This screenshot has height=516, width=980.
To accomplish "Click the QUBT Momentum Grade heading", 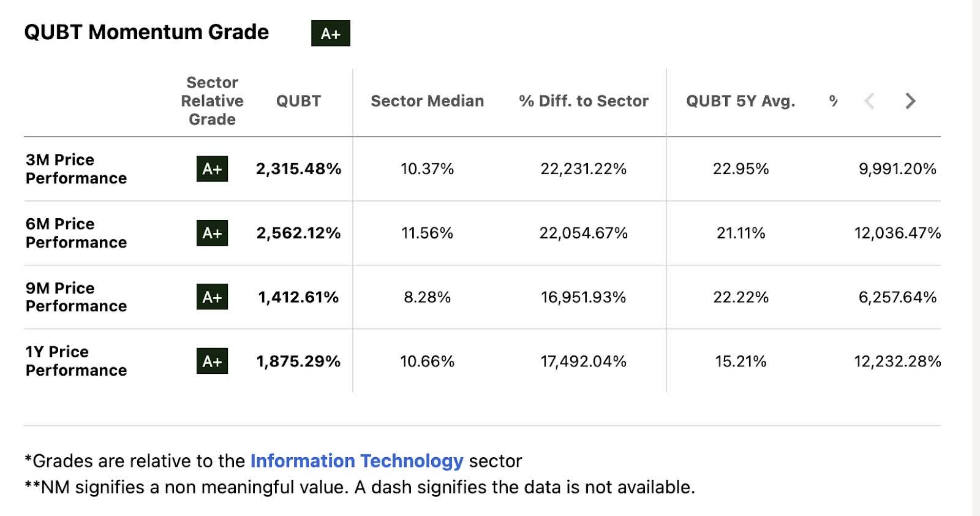I will (x=146, y=32).
